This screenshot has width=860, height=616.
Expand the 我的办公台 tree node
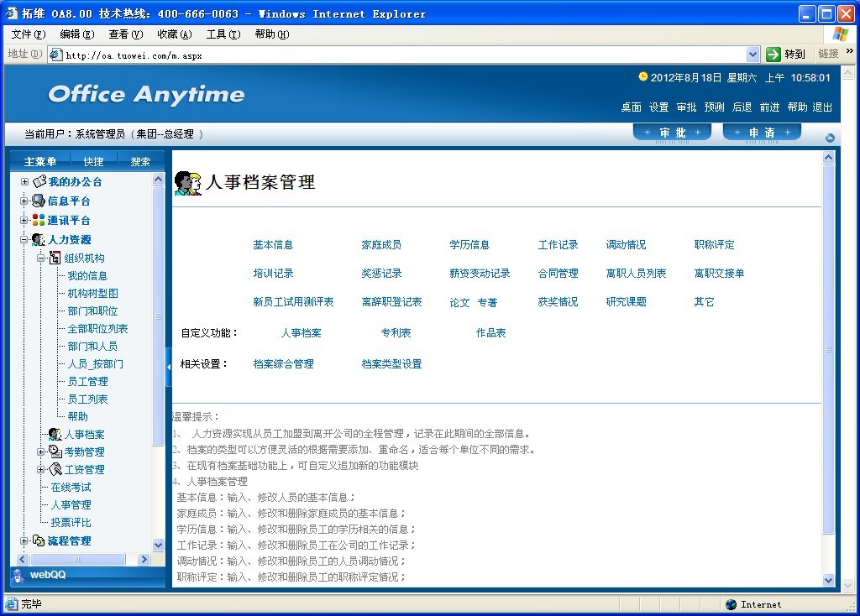[24, 181]
